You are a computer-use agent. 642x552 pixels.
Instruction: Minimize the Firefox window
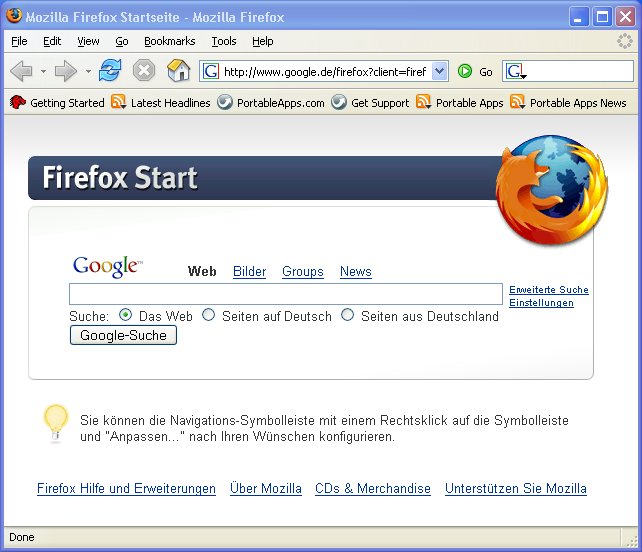click(579, 17)
